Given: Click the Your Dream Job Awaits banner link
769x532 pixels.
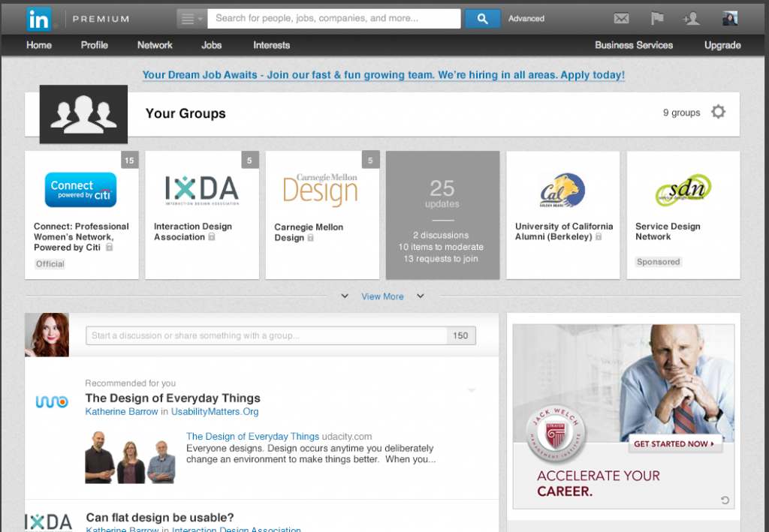Looking at the screenshot, I should 384,75.
